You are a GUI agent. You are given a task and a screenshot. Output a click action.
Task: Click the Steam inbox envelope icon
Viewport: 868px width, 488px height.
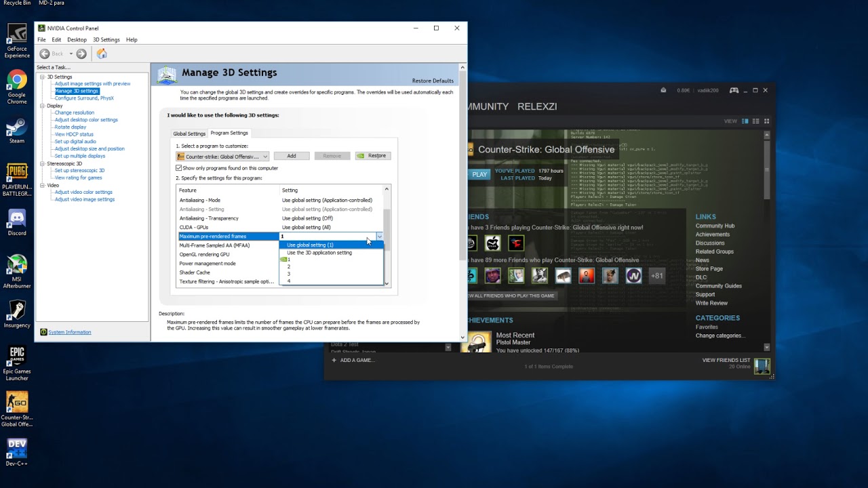coord(663,90)
